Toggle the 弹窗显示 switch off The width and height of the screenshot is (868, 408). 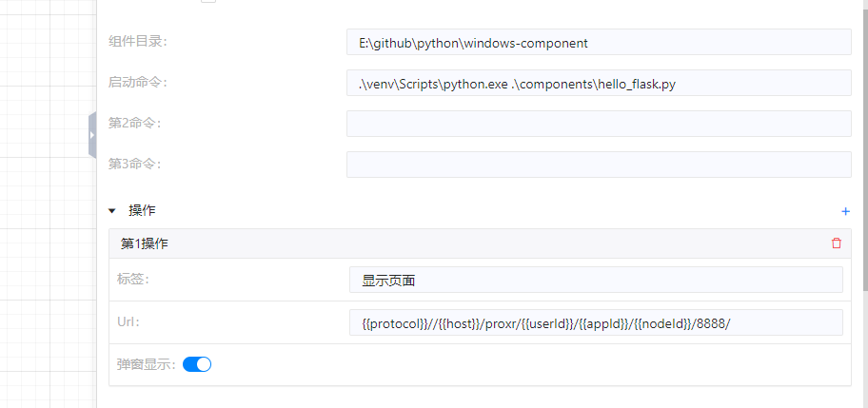coord(197,364)
